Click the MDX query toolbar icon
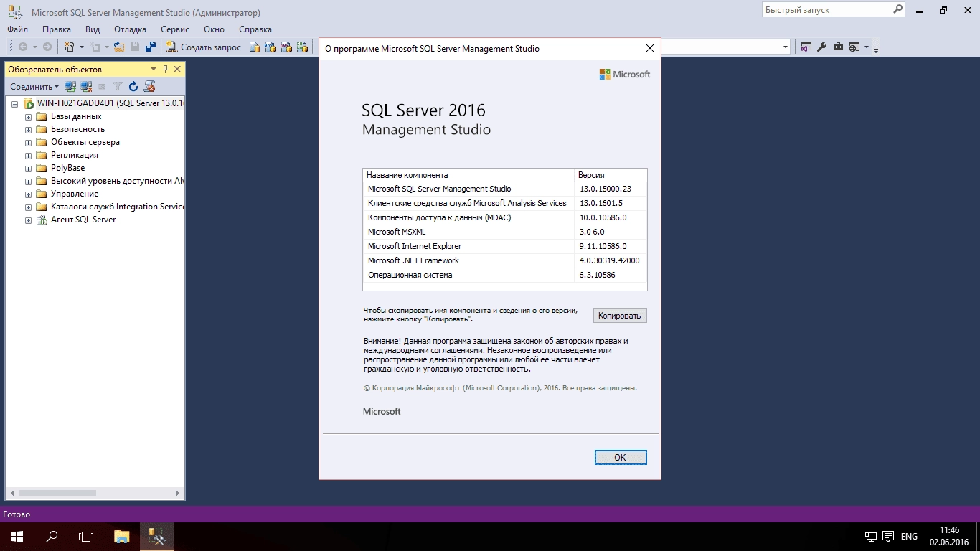Viewport: 980px width, 551px height. [270, 47]
